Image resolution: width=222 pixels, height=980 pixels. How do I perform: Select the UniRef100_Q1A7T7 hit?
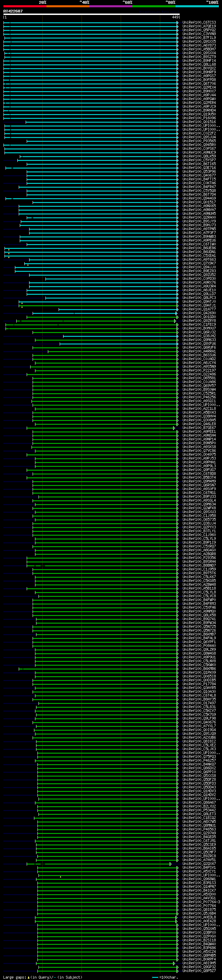[199, 309]
